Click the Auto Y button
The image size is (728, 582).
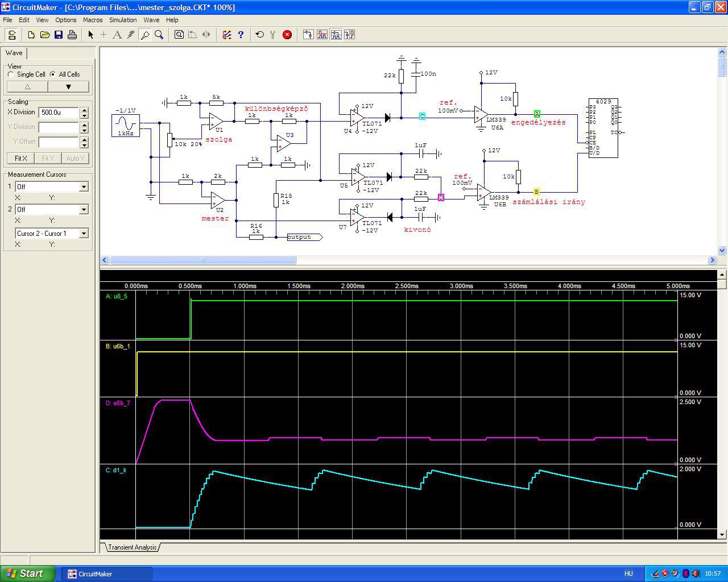75,159
